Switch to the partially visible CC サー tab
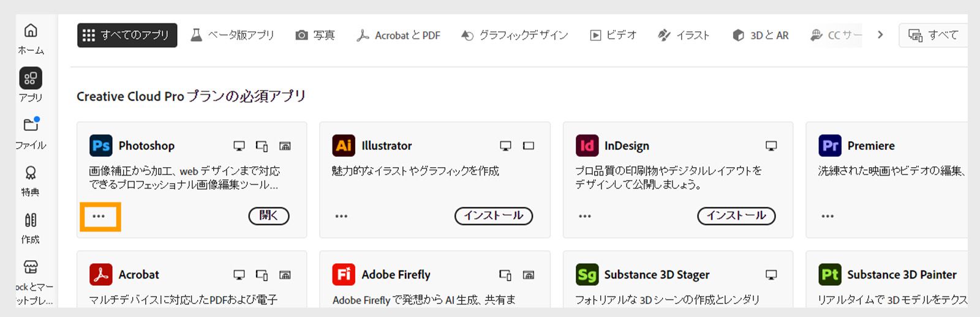 pos(835,35)
